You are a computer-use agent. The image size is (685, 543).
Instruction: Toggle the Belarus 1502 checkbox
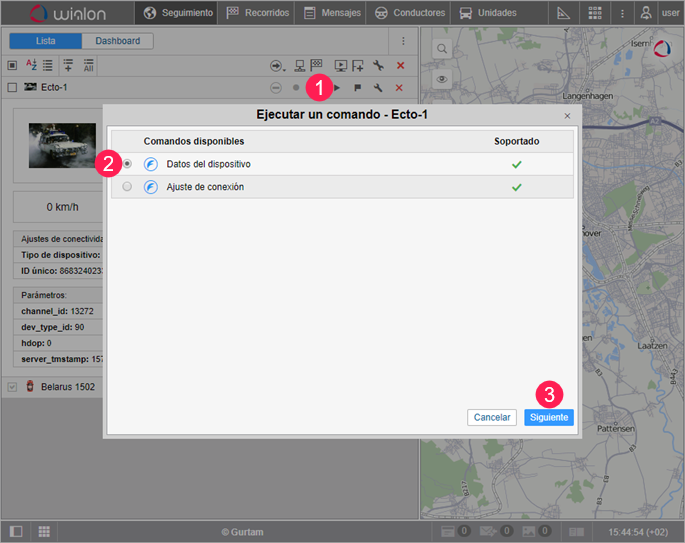pos(12,387)
